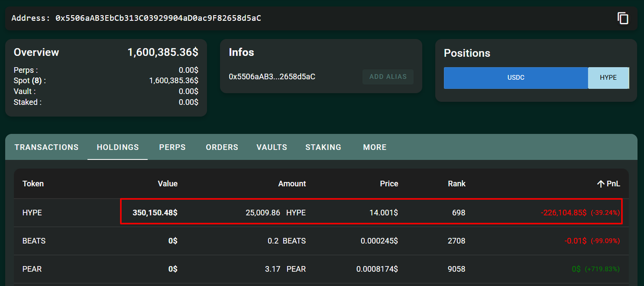Click the Infos panel heading
This screenshot has height=286, width=644.
click(241, 52)
